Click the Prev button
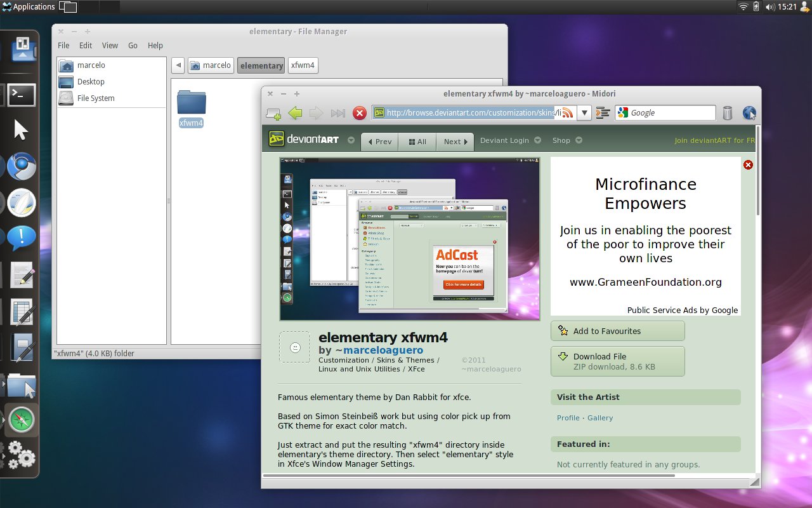The height and width of the screenshot is (508, 812). tap(379, 142)
